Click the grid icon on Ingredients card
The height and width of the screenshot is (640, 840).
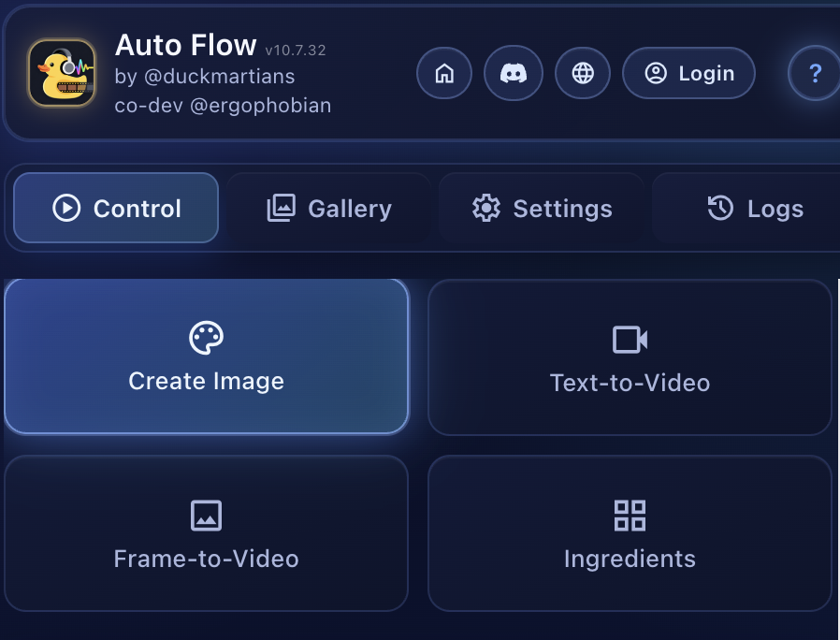tap(629, 515)
